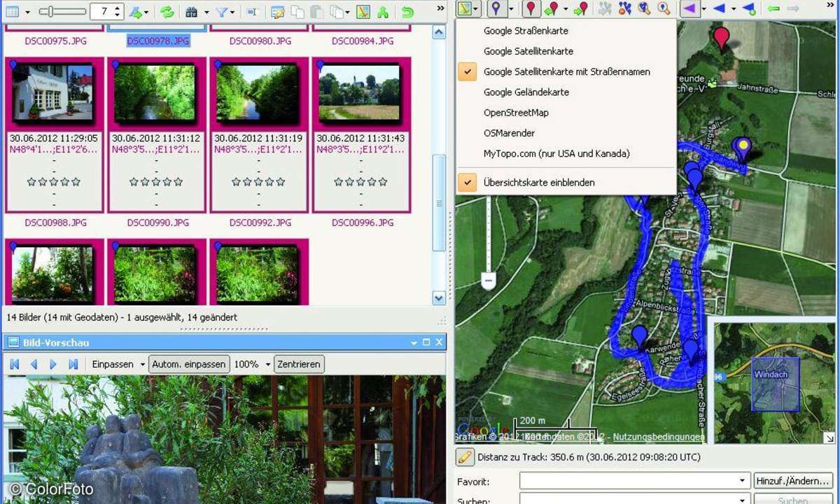This screenshot has height=504, width=840.
Task: Jump to first image in Bild-Vorschau
Action: pos(14,364)
